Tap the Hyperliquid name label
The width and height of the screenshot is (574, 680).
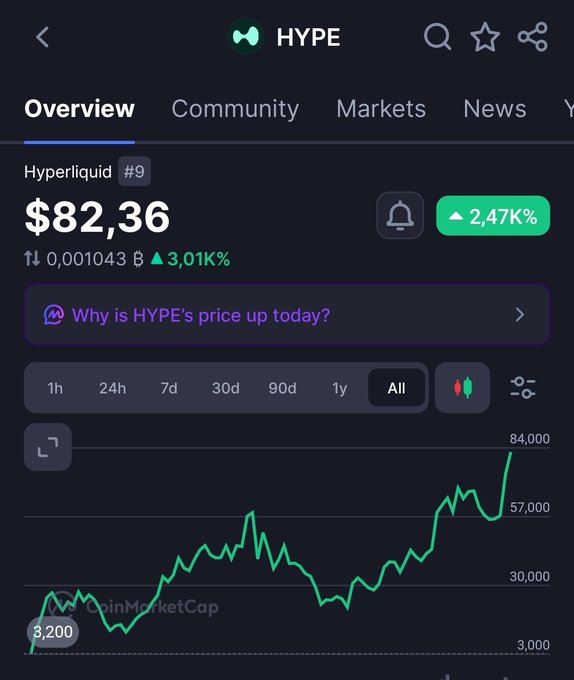coord(68,172)
